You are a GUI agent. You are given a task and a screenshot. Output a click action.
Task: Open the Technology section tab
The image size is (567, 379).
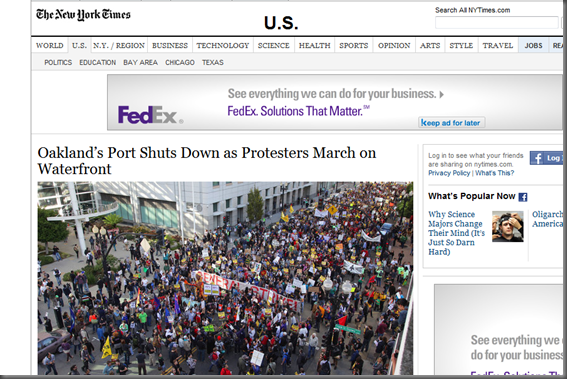pyautogui.click(x=223, y=46)
